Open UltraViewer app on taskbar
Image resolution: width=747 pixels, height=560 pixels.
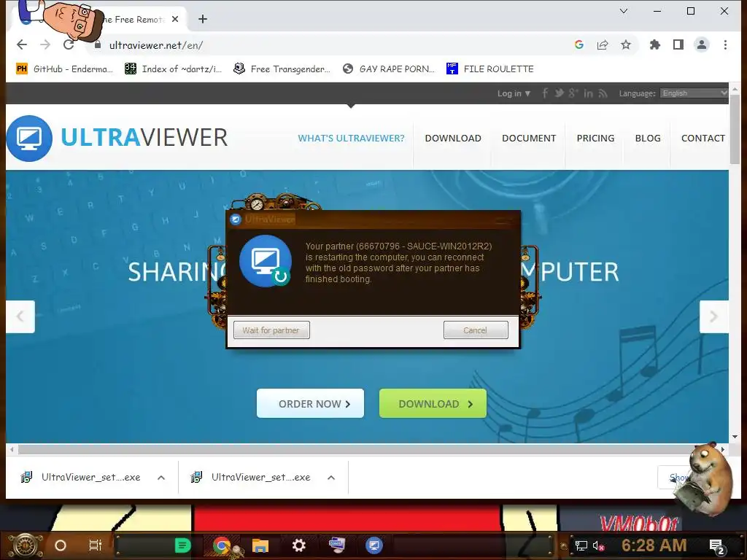374,545
